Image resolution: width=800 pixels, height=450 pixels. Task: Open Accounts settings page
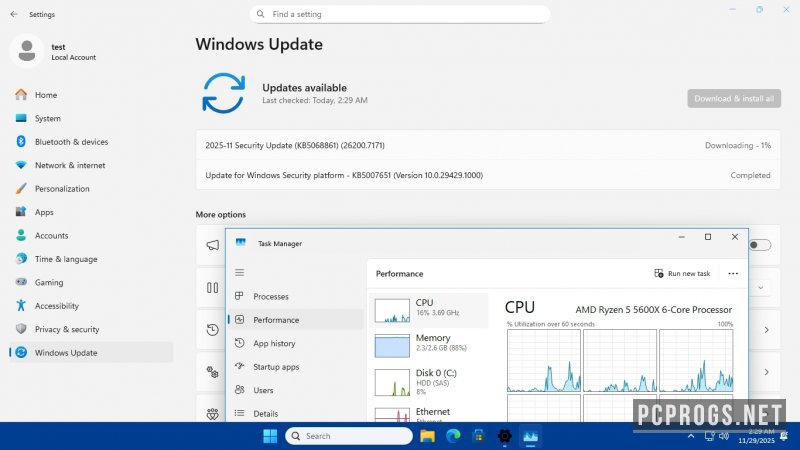coord(92,236)
